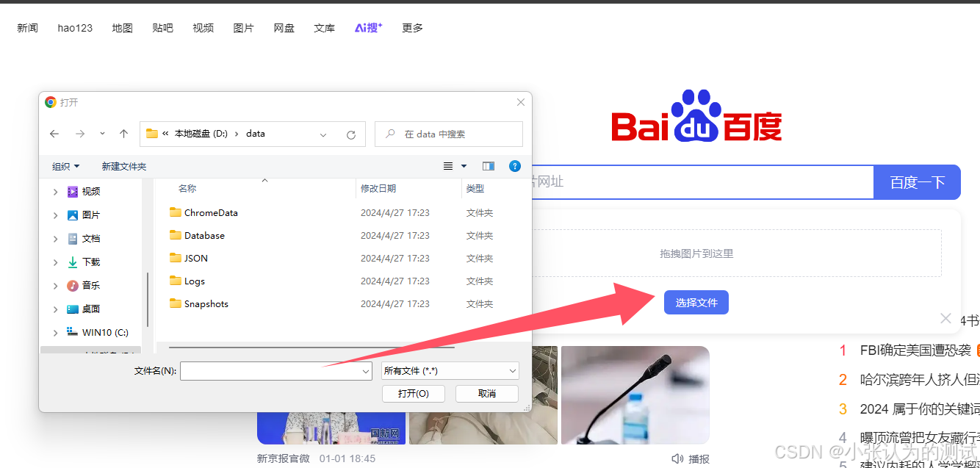Screen dimensions: 980x468
Task: Select 视频 in navigation pane
Action: (91, 192)
